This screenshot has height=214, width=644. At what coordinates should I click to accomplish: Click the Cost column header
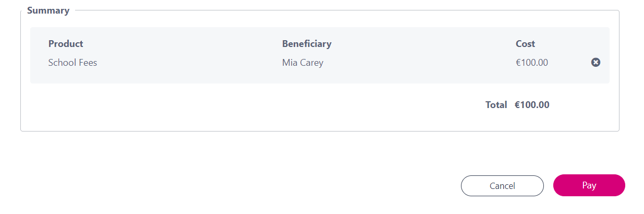[525, 44]
